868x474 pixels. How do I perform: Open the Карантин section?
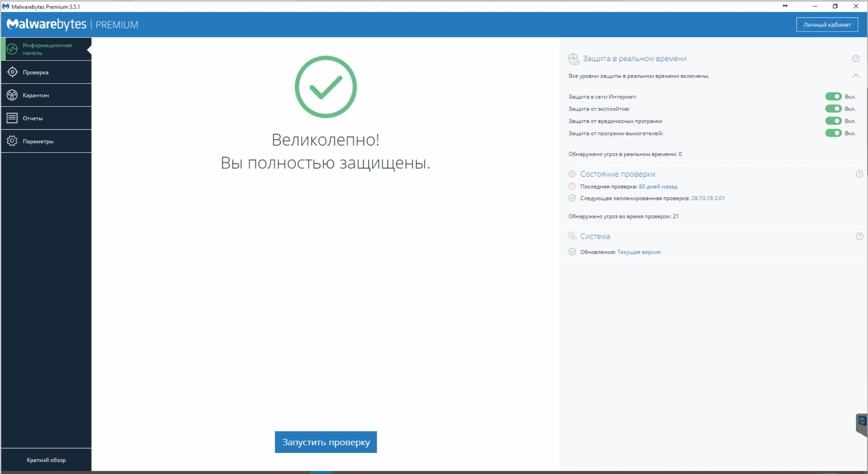46,95
